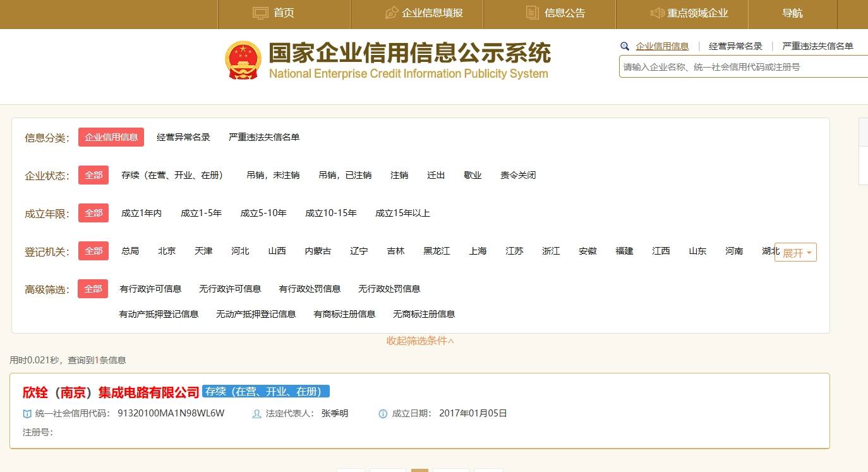Choose 黑龙江 registration authority

[437, 251]
